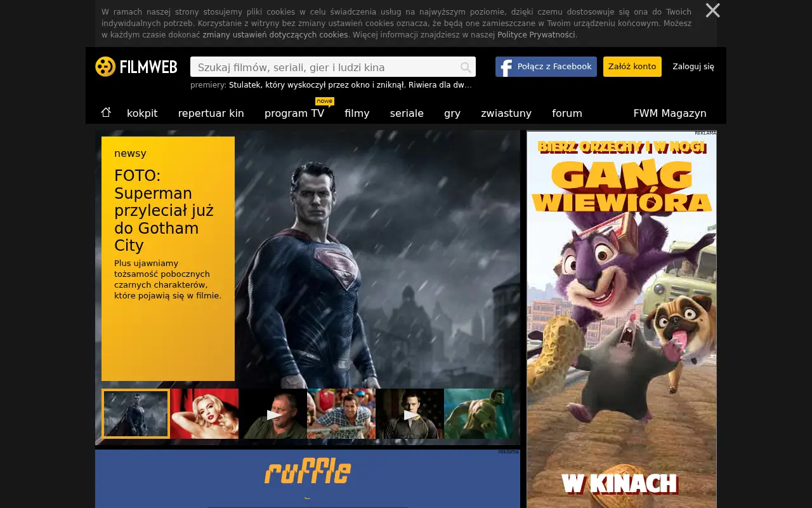Close the cookies notice with the X
812x508 pixels.
coord(712,10)
